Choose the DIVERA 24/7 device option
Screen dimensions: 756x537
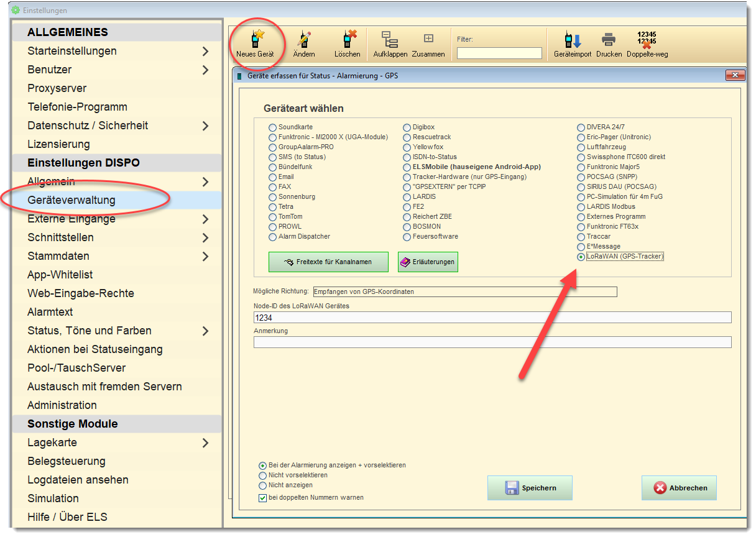click(581, 127)
